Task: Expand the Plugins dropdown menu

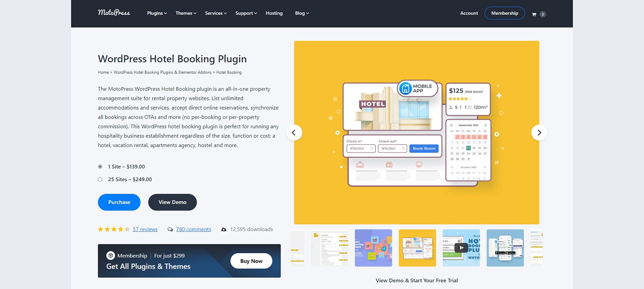Action: click(x=157, y=13)
